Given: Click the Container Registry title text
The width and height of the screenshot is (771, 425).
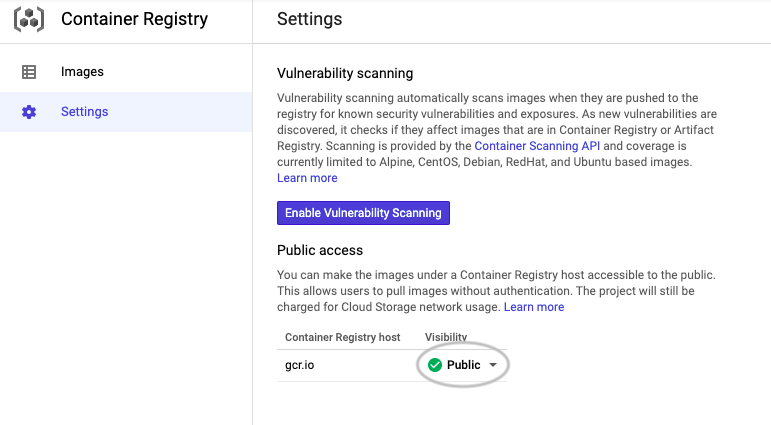Looking at the screenshot, I should coord(134,19).
